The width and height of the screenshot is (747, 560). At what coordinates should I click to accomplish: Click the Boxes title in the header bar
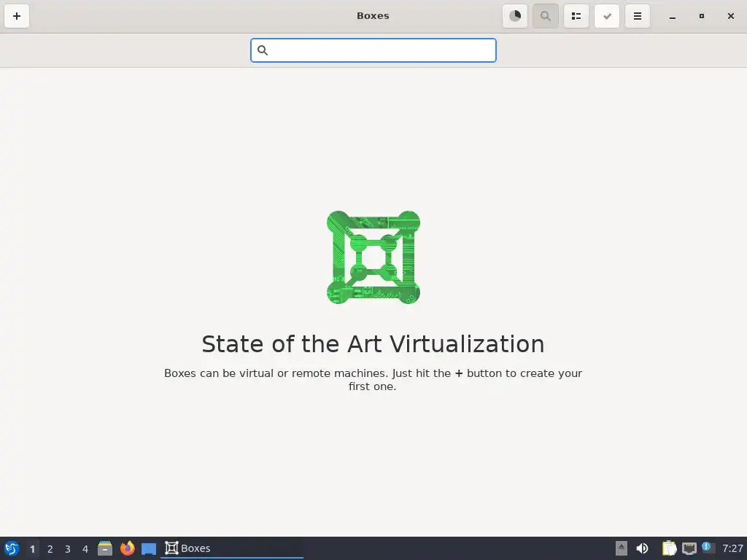point(373,16)
